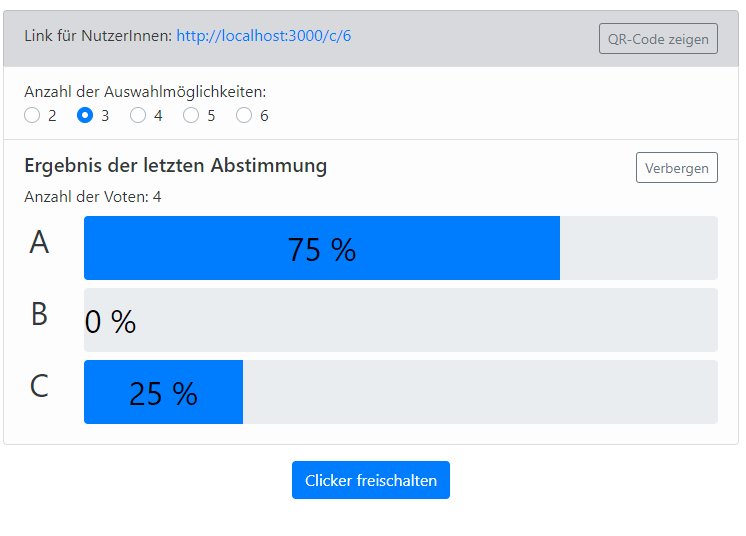Click the letter B result label
Screen dimensions: 746x536
pyautogui.click(x=39, y=314)
